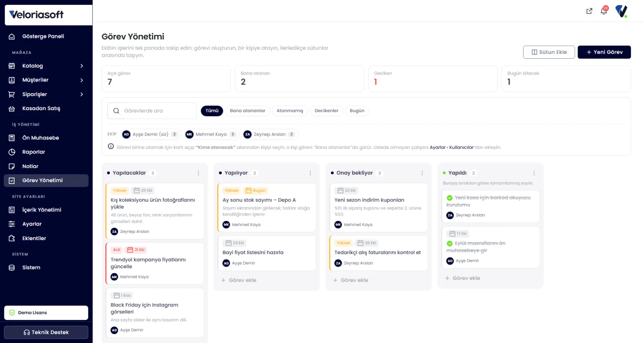Filter tasks by Mehmet Kaya
644x343 pixels.
(x=211, y=134)
